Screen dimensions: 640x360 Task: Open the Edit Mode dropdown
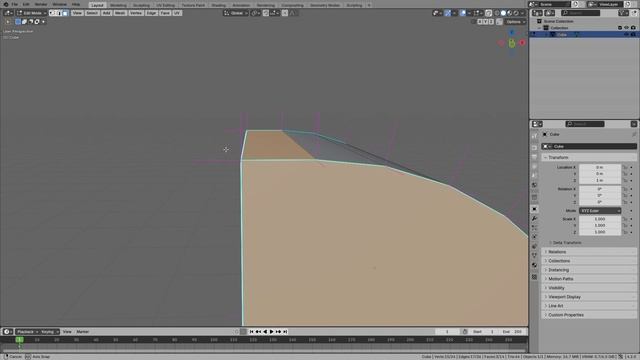[31, 13]
